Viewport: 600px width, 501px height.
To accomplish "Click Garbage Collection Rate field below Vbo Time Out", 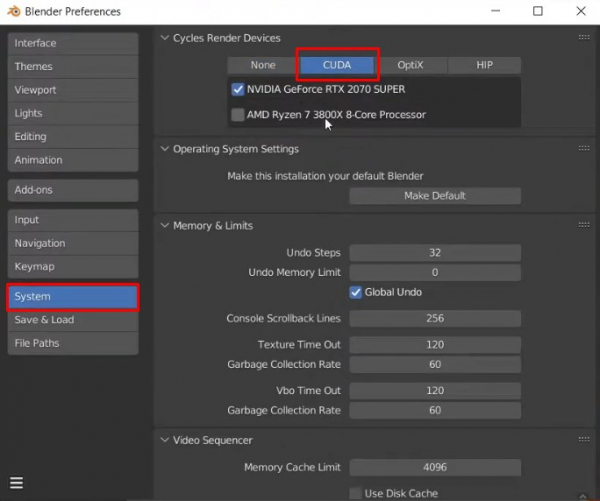I will point(435,410).
